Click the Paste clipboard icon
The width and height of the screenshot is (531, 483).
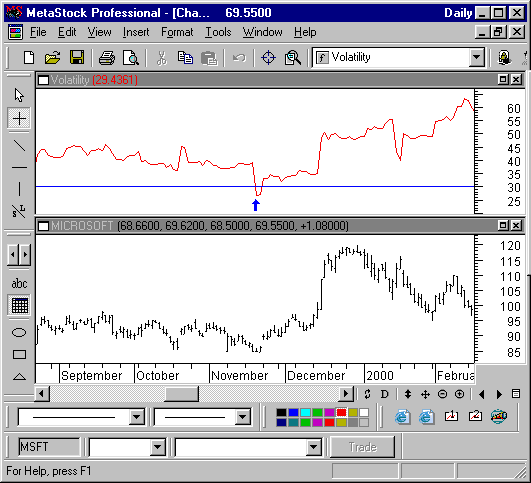click(x=209, y=58)
